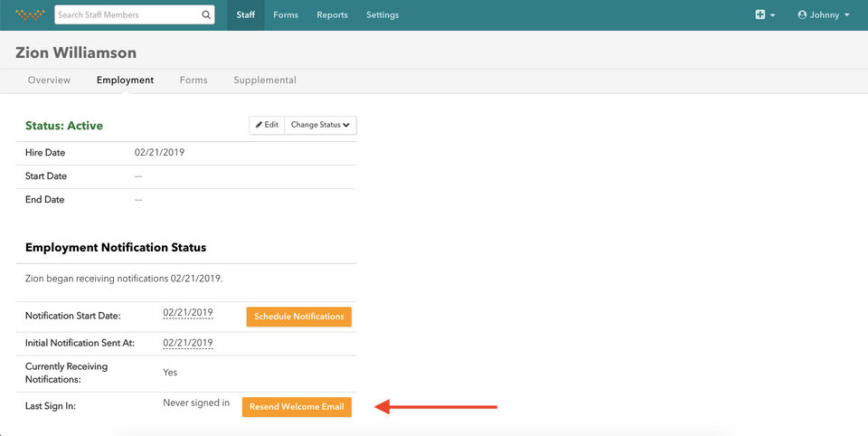Click the Edit button for status
868x436 pixels.
[267, 125]
